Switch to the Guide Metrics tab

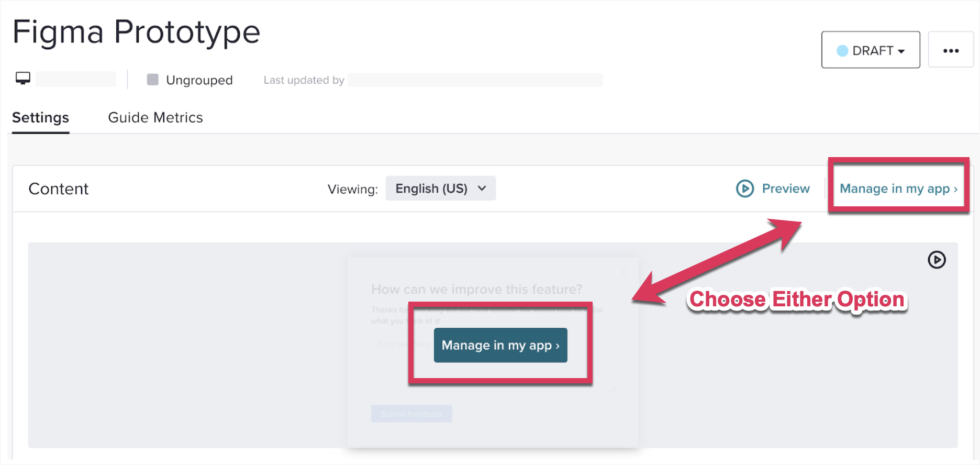tap(155, 118)
